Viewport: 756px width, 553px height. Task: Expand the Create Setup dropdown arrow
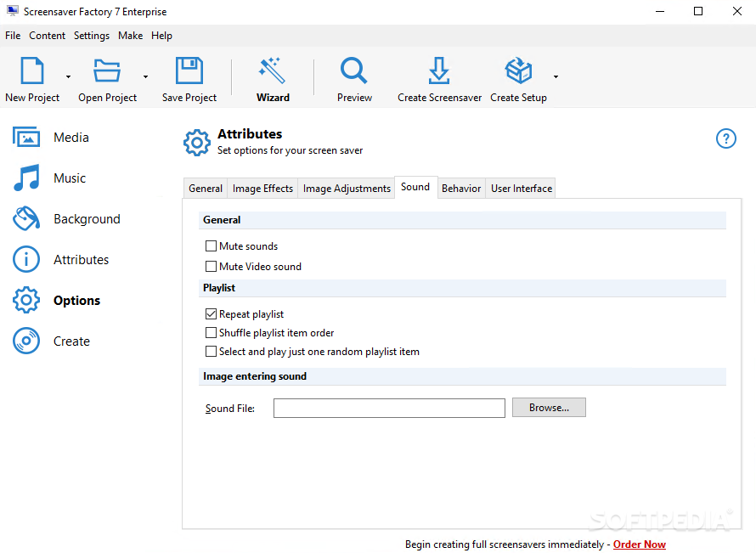click(x=556, y=76)
